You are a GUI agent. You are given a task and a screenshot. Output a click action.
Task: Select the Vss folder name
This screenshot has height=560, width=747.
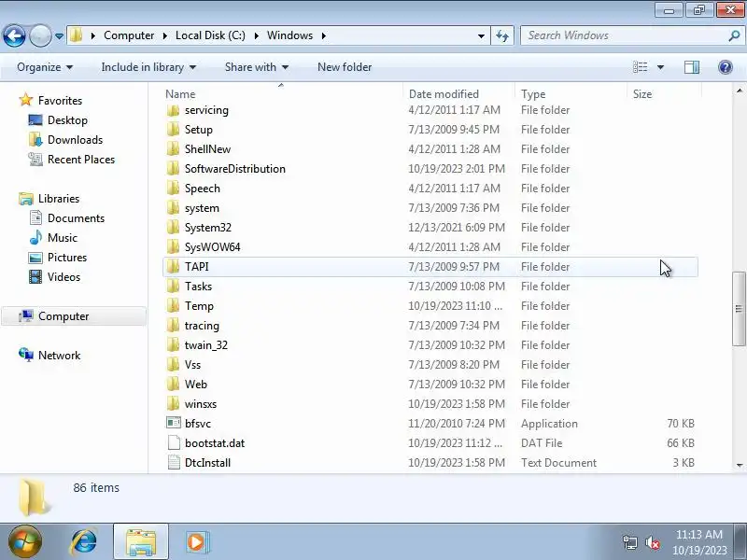click(x=192, y=365)
